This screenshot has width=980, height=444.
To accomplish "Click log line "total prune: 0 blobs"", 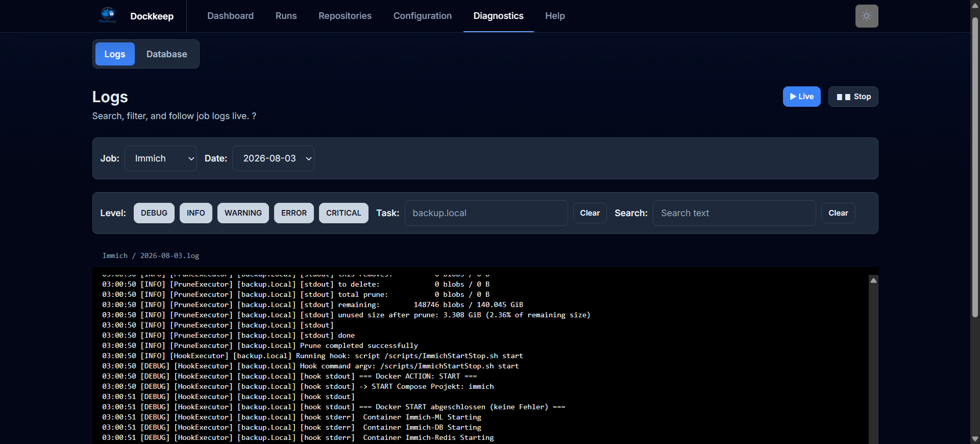I will 296,294.
